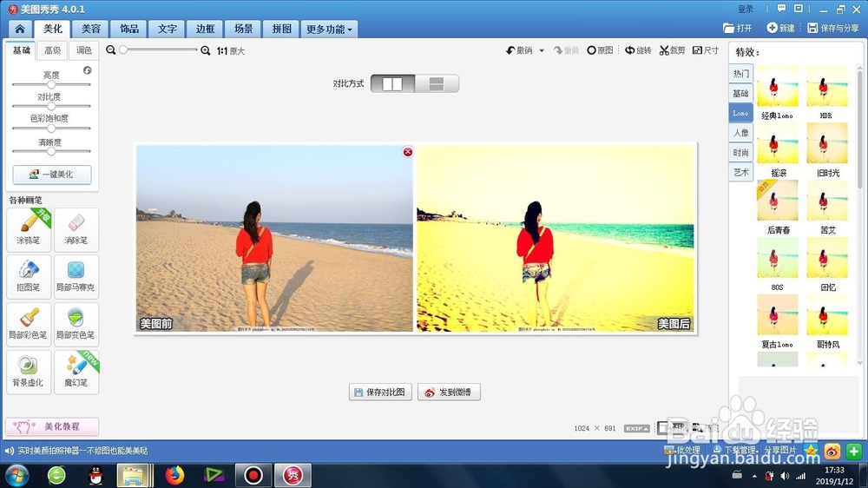This screenshot has height=488, width=868.
Task: Select the 涂鸦笔 graffiti brush tool
Action: tap(29, 229)
